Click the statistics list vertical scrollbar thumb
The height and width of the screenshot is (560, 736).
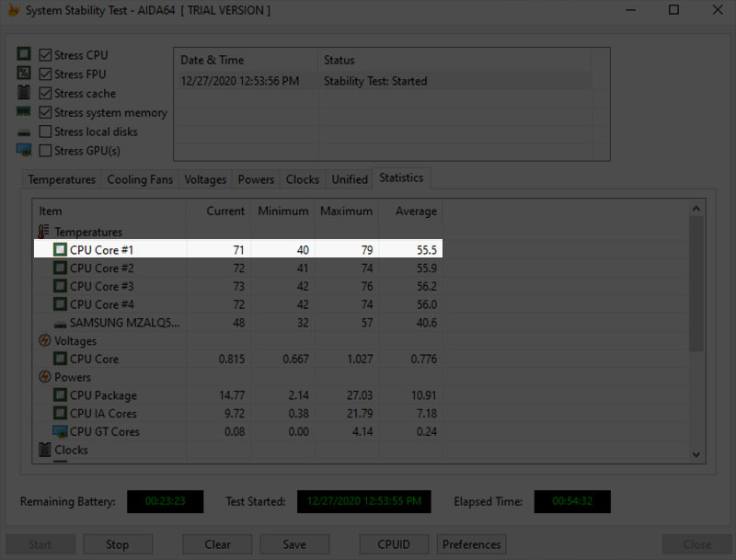click(696, 283)
